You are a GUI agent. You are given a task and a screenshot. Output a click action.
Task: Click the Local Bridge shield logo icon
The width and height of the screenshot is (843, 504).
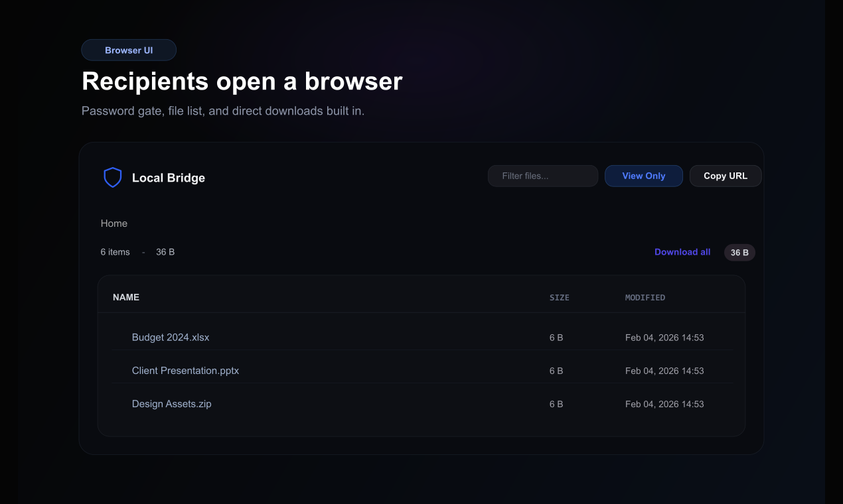(113, 178)
